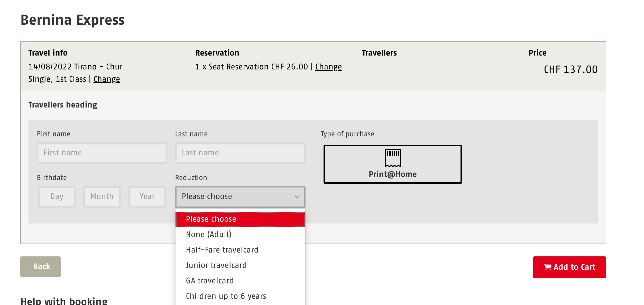This screenshot has width=644, height=305.
Task: Focus the Last name text field
Action: tap(240, 153)
